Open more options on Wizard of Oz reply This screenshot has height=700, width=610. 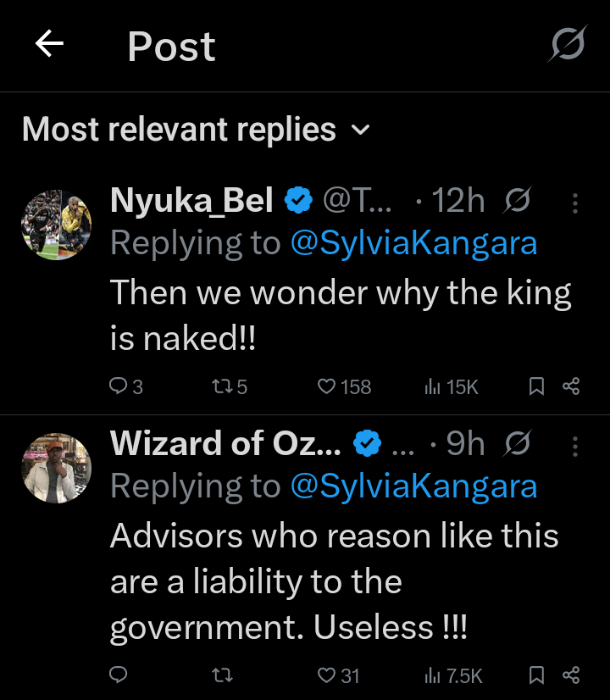pos(575,446)
